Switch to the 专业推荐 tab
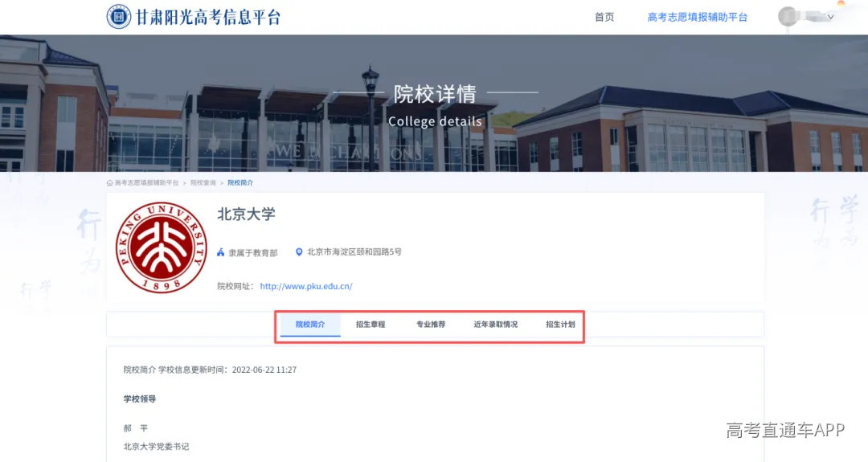Image resolution: width=868 pixels, height=462 pixels. (x=431, y=325)
